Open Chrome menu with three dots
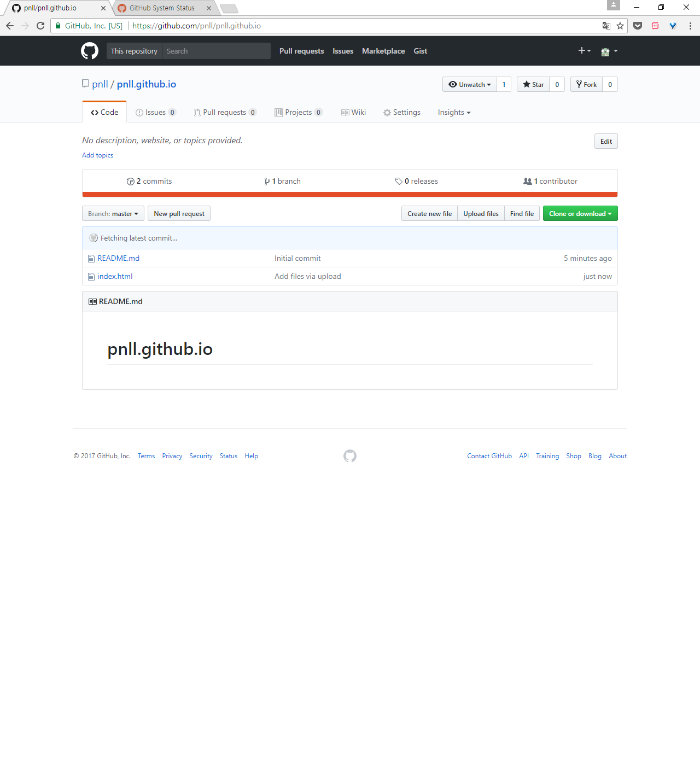The width and height of the screenshot is (700, 771). [x=690, y=26]
